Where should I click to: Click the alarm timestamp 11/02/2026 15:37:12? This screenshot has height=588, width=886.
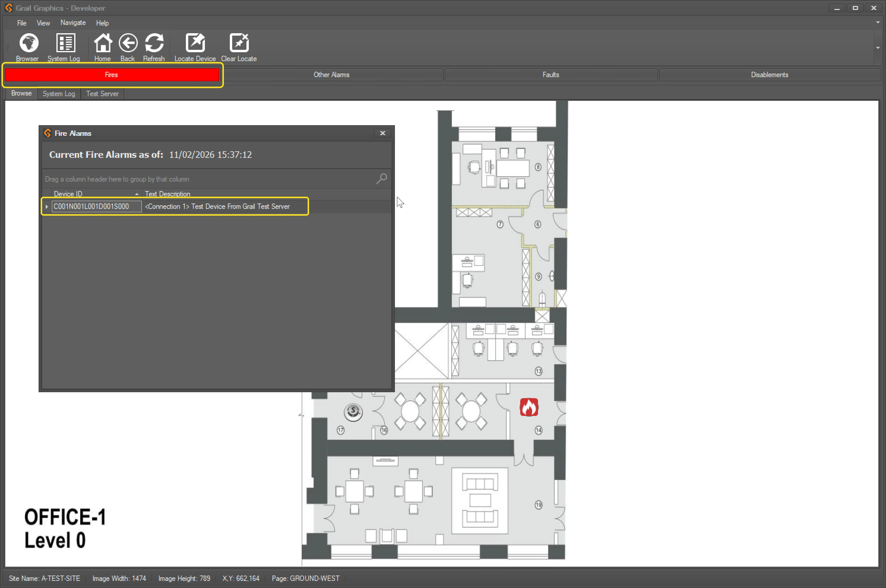[x=211, y=155]
